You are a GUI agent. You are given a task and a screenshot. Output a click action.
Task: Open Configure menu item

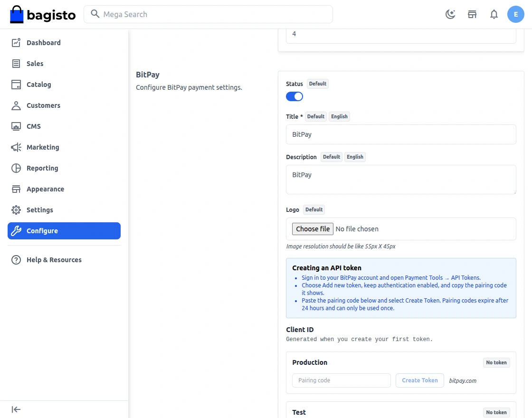click(x=64, y=231)
